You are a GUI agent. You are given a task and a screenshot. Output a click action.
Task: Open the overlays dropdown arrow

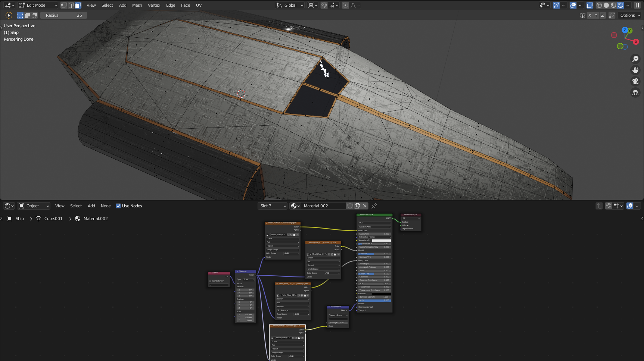[580, 5]
